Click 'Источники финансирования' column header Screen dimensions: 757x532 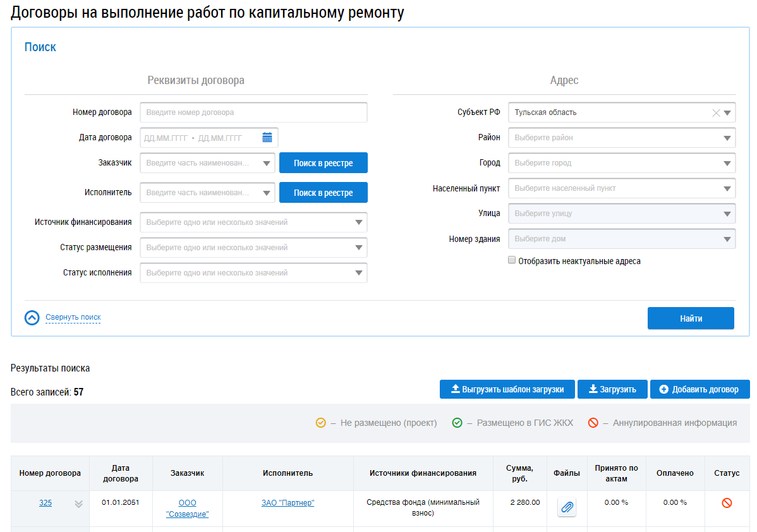[x=423, y=473]
